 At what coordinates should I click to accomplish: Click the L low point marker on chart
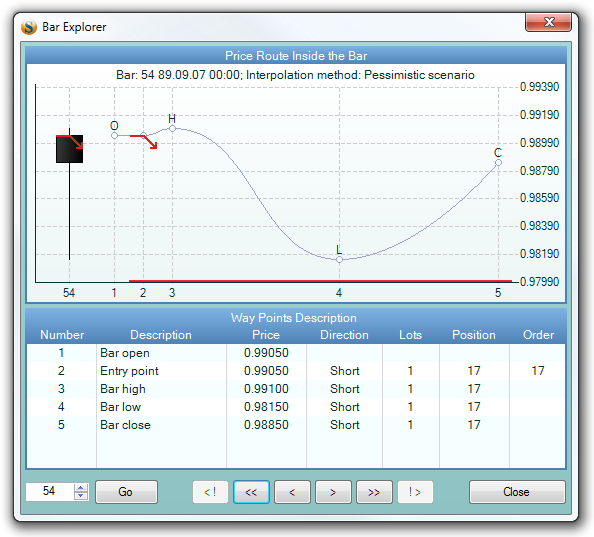click(x=339, y=259)
